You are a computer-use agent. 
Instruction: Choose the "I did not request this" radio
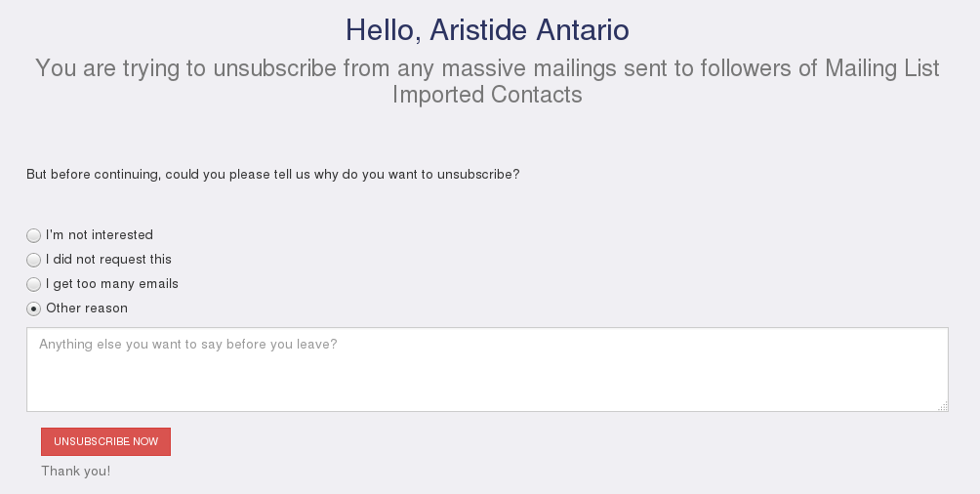tap(34, 260)
